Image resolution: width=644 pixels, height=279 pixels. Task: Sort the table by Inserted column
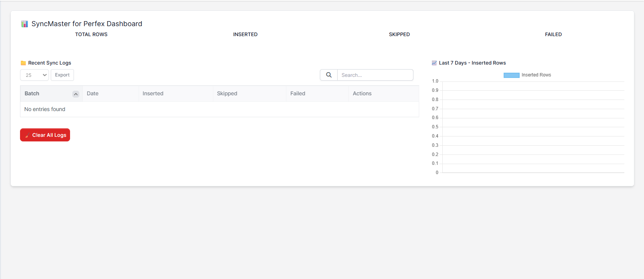153,93
